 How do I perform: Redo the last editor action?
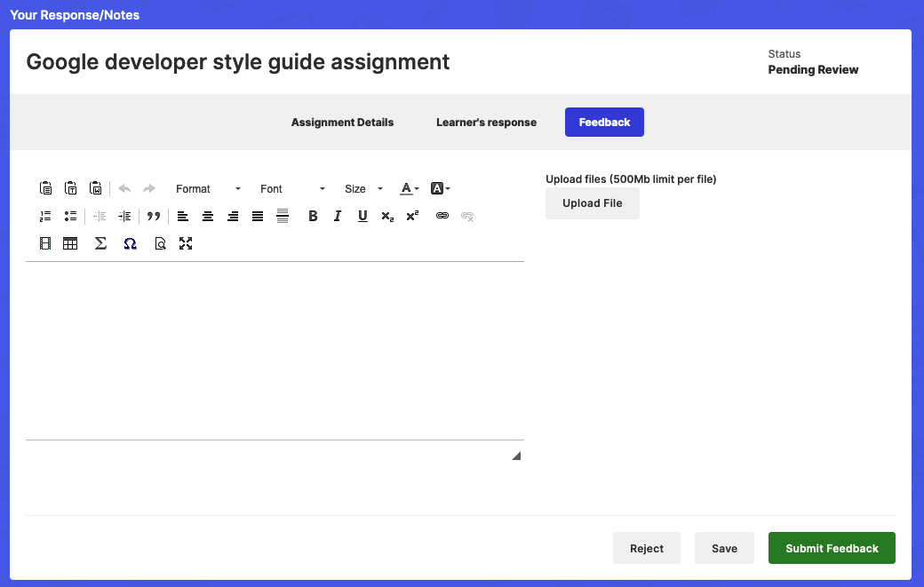[149, 188]
